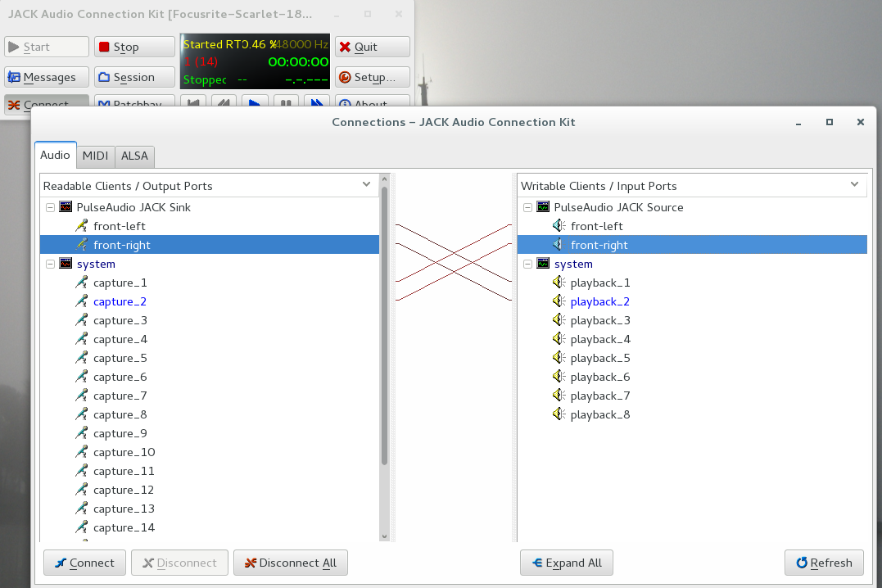This screenshot has height=588, width=882.
Task: Click the microphone icon of capture_1
Action: click(x=82, y=283)
